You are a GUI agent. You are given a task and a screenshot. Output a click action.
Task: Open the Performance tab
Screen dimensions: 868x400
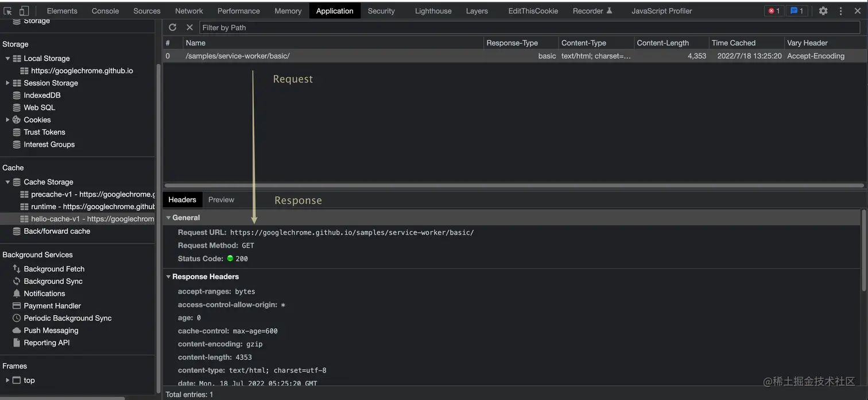tap(239, 11)
